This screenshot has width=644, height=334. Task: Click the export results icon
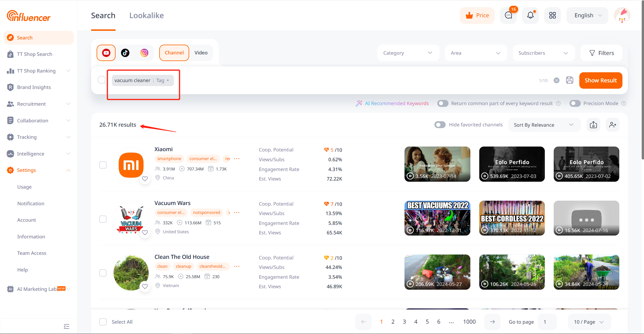click(x=593, y=125)
